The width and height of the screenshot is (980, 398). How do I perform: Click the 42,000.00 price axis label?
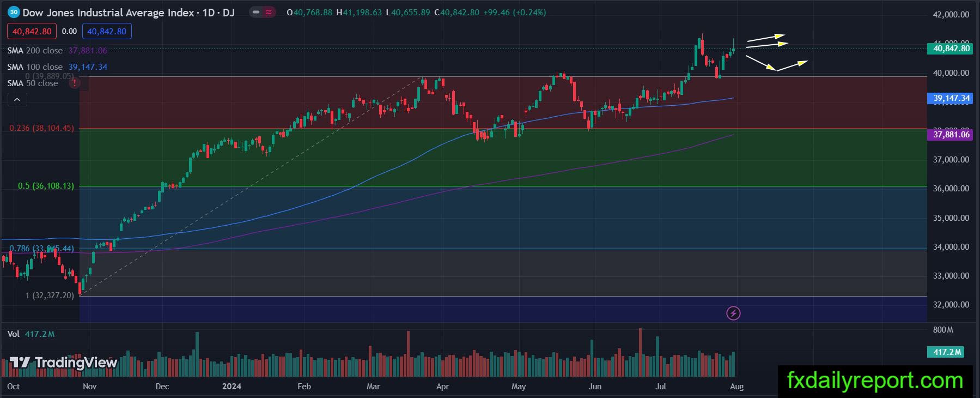951,15
